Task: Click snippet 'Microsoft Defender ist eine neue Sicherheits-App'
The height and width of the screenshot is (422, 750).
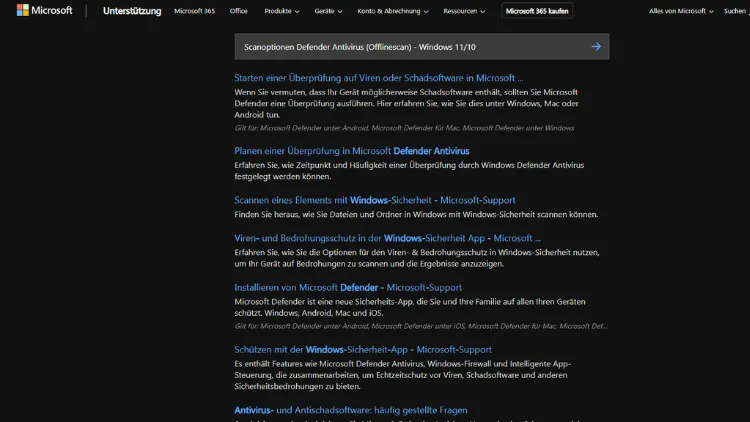Action: click(x=410, y=307)
